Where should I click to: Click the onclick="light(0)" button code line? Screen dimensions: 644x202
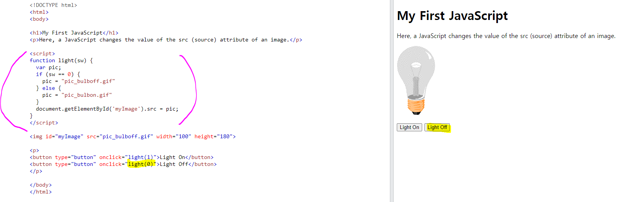click(x=123, y=164)
